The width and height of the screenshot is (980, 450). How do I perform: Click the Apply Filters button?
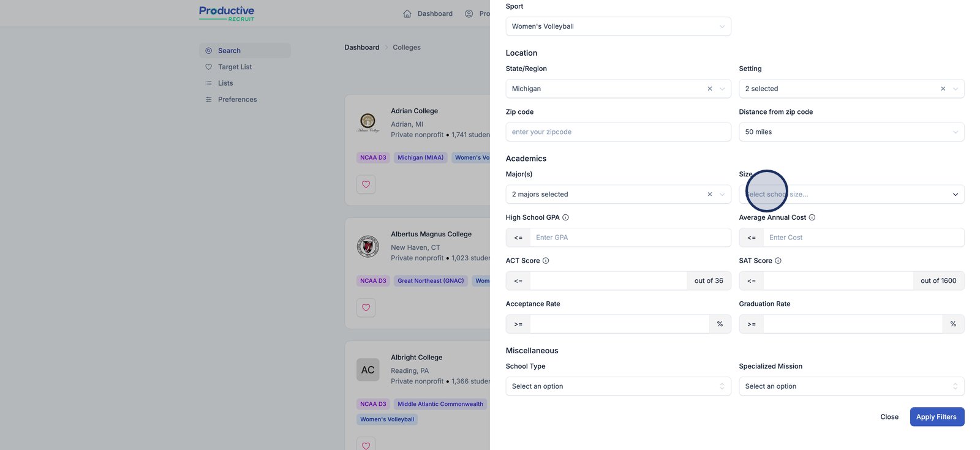pos(937,417)
